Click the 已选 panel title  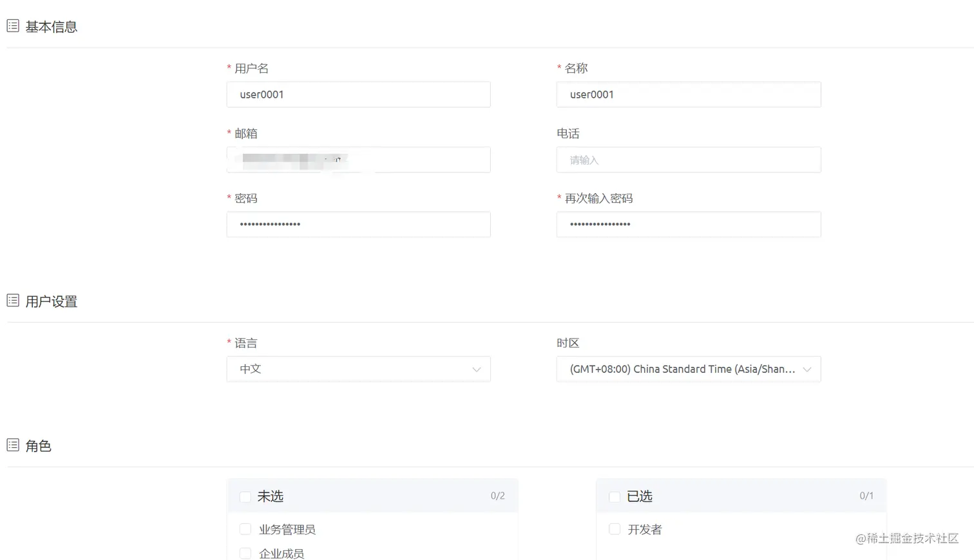(640, 496)
